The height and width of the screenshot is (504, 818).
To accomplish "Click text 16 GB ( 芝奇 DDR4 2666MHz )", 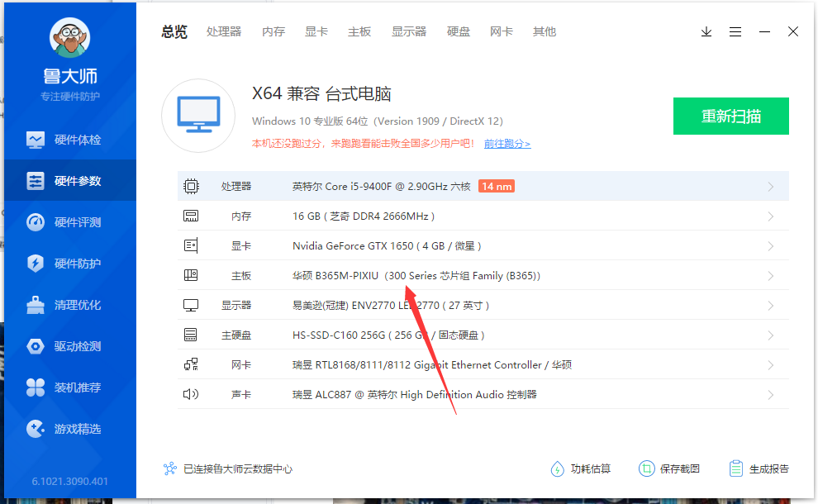I will [x=364, y=216].
